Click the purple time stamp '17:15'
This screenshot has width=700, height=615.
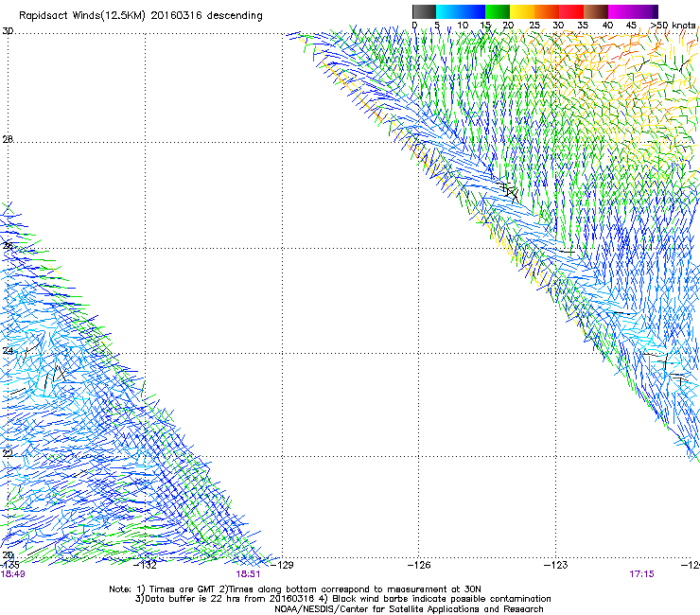(x=642, y=574)
